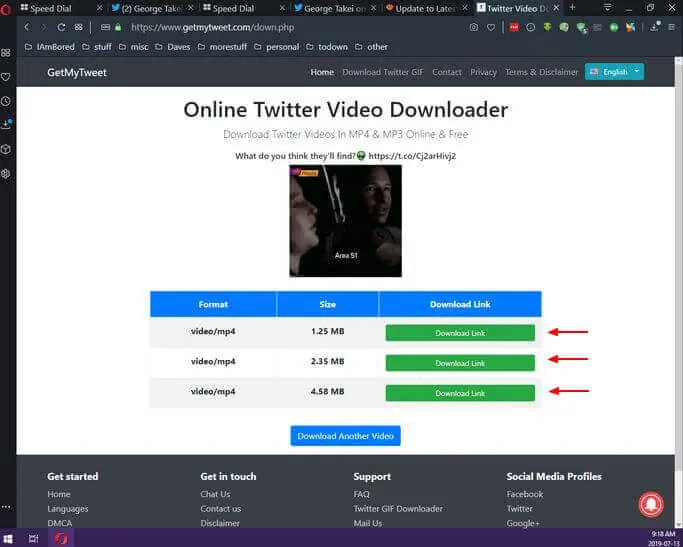Open Languages link in footer
The width and height of the screenshot is (683, 547).
[x=68, y=509]
